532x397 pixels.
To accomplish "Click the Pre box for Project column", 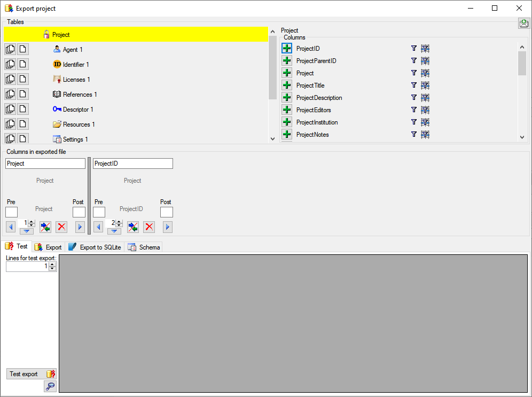I will click(x=12, y=212).
